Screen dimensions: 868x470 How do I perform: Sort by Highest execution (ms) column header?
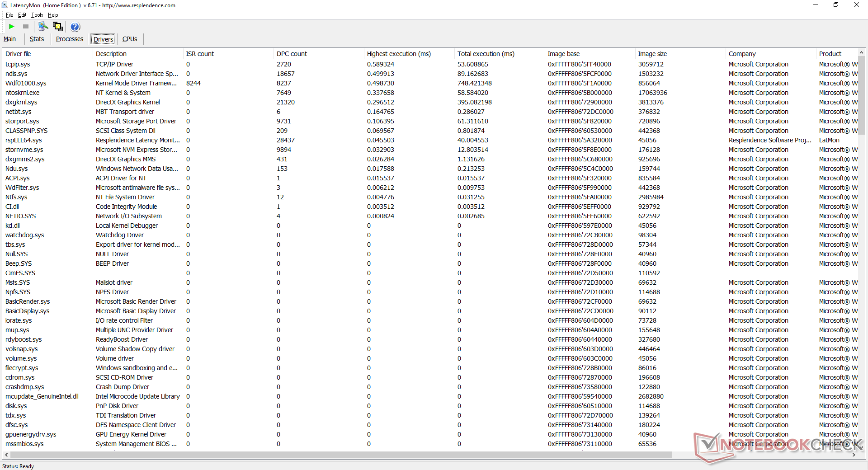[409, 54]
